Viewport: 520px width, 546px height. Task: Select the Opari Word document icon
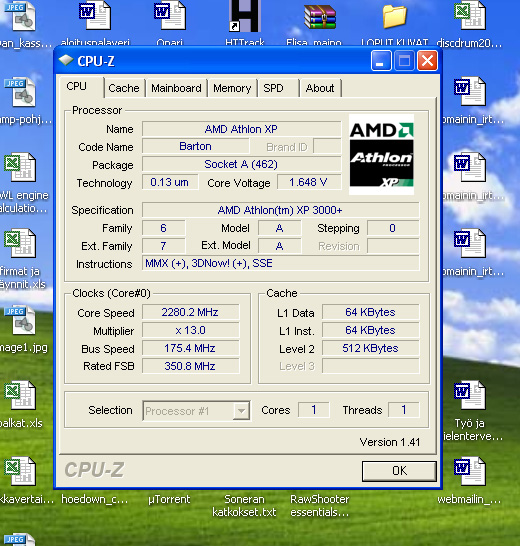click(x=170, y=16)
